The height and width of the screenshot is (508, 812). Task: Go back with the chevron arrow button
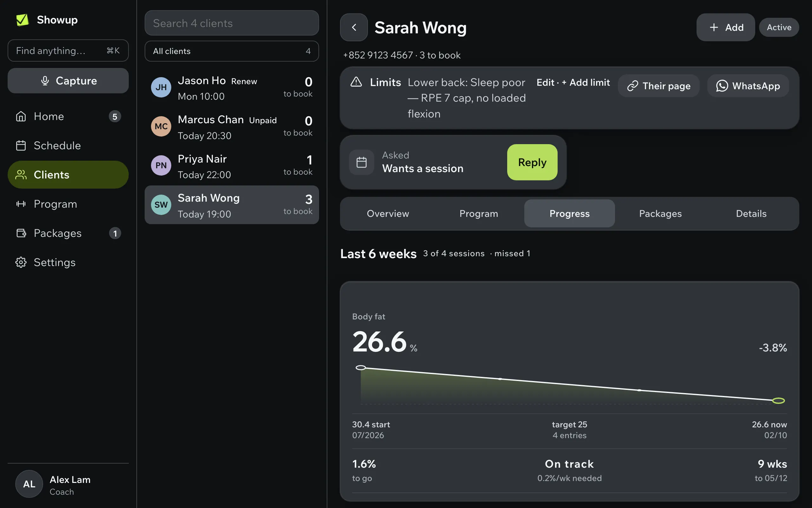354,27
